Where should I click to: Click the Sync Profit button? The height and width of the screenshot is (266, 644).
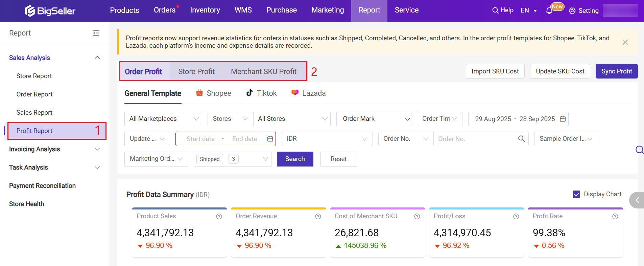click(616, 71)
